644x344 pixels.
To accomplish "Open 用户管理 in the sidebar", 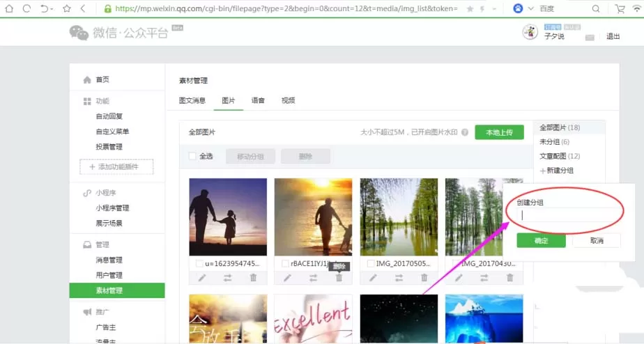I will [x=109, y=275].
